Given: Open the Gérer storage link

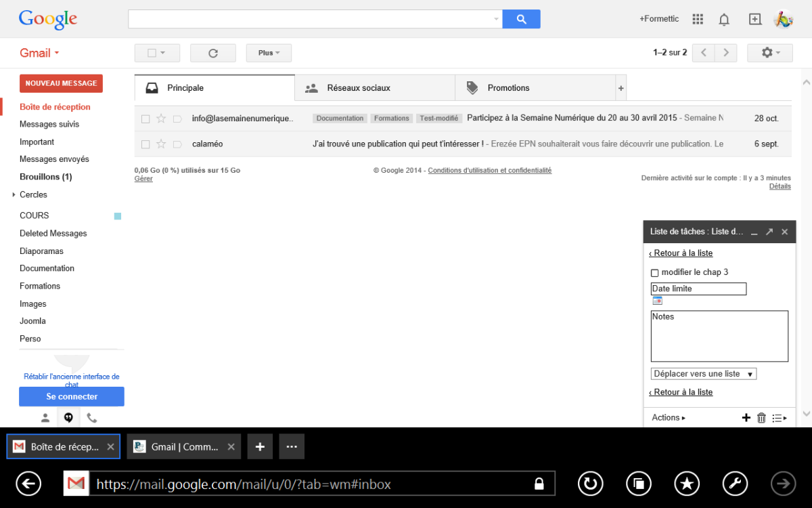Looking at the screenshot, I should click(143, 179).
